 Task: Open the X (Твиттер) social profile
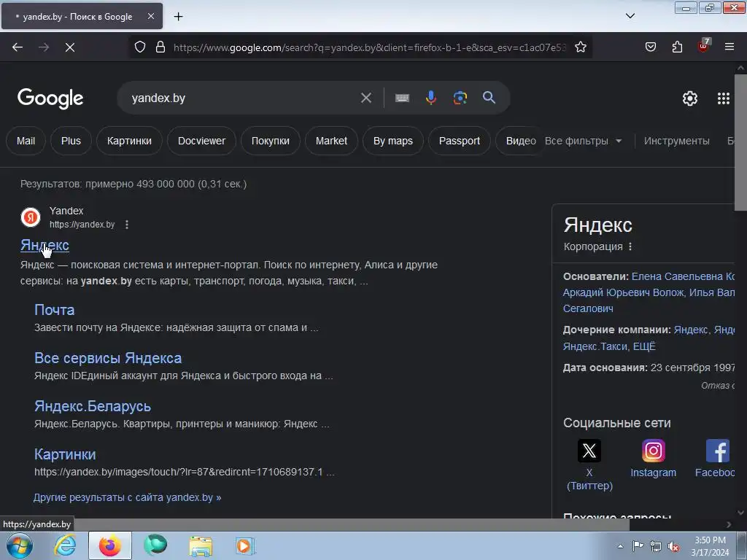point(589,464)
